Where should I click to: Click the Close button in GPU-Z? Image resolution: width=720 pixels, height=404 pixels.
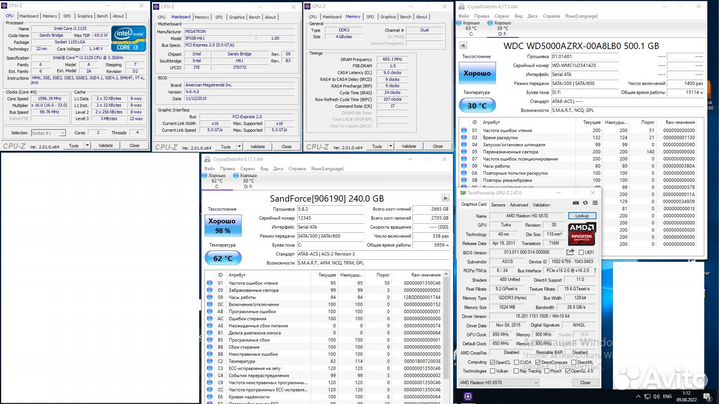pos(585,382)
